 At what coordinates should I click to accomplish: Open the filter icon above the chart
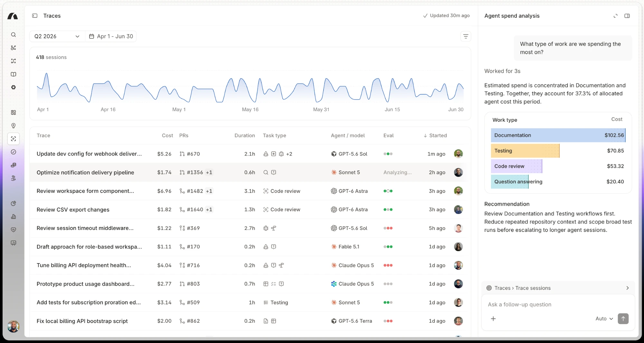coord(466,36)
